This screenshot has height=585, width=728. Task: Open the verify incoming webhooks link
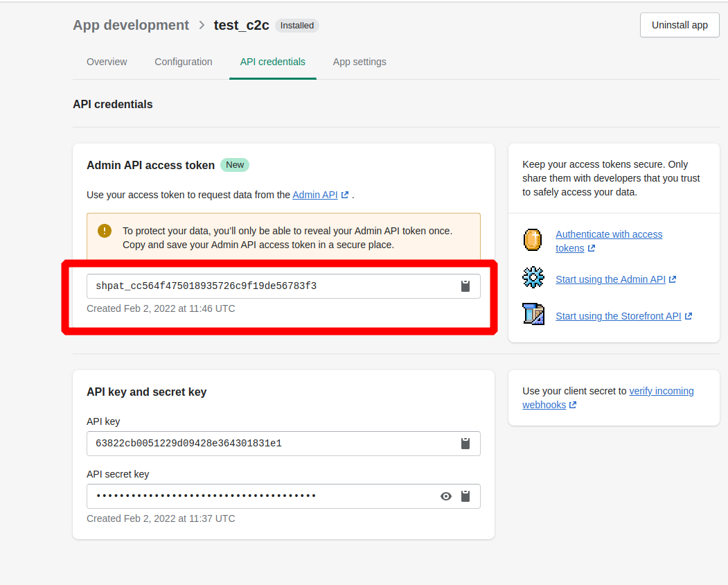(661, 391)
